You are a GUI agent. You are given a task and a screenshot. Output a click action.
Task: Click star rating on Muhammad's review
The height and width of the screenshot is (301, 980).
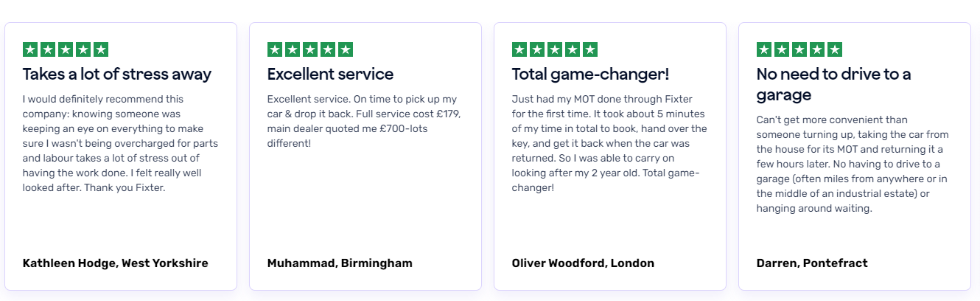click(x=310, y=49)
